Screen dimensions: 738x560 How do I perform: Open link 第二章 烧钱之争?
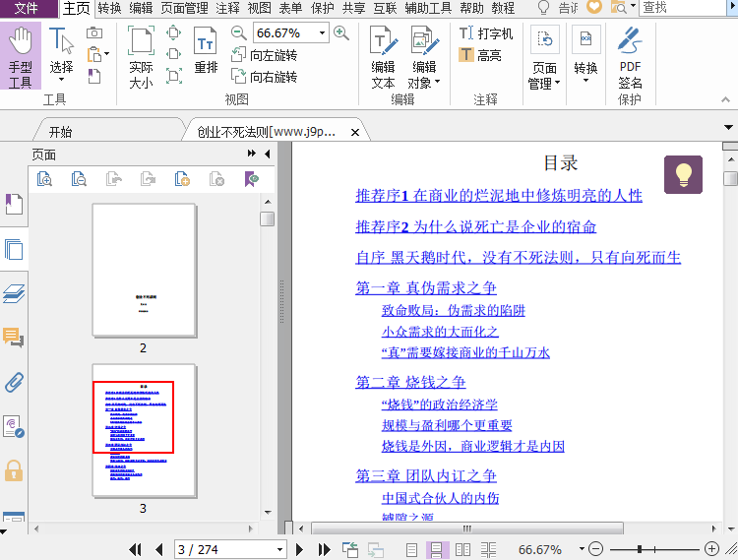pyautogui.click(x=410, y=382)
